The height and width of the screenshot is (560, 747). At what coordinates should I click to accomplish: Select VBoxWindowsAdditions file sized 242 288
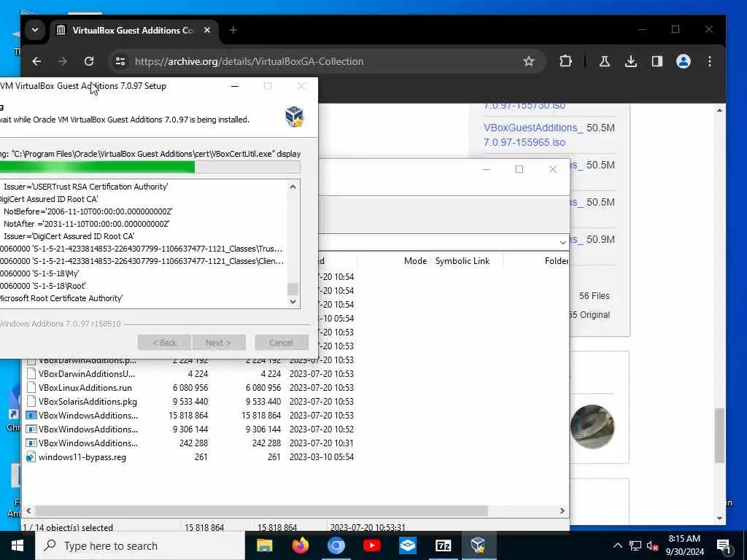[x=88, y=443]
